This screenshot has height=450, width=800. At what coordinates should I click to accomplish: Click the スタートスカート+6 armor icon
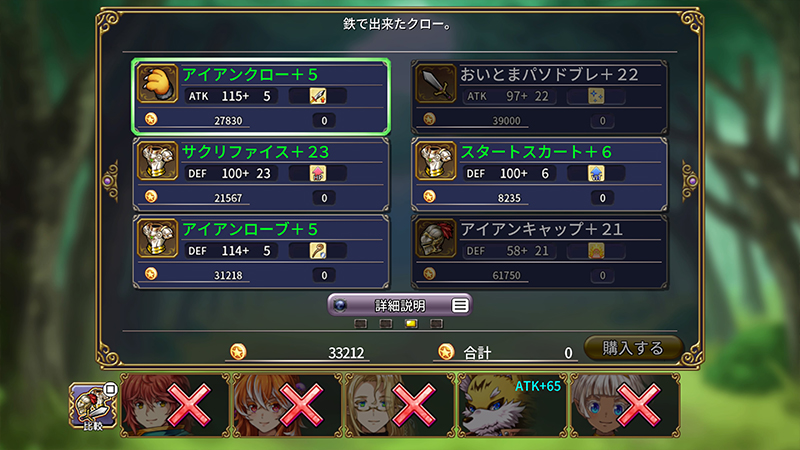point(435,161)
